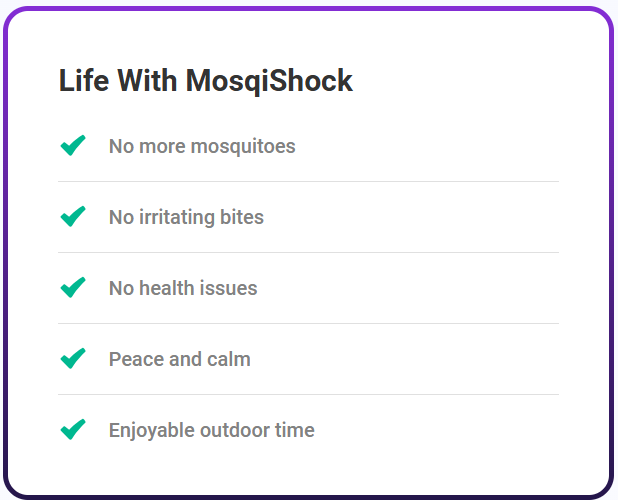Click the purple top border of the card
The height and width of the screenshot is (500, 618).
[x=308, y=9]
